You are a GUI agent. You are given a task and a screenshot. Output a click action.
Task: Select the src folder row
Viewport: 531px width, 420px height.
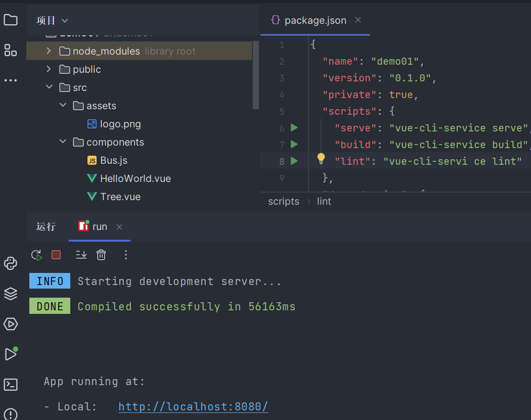pyautogui.click(x=139, y=87)
